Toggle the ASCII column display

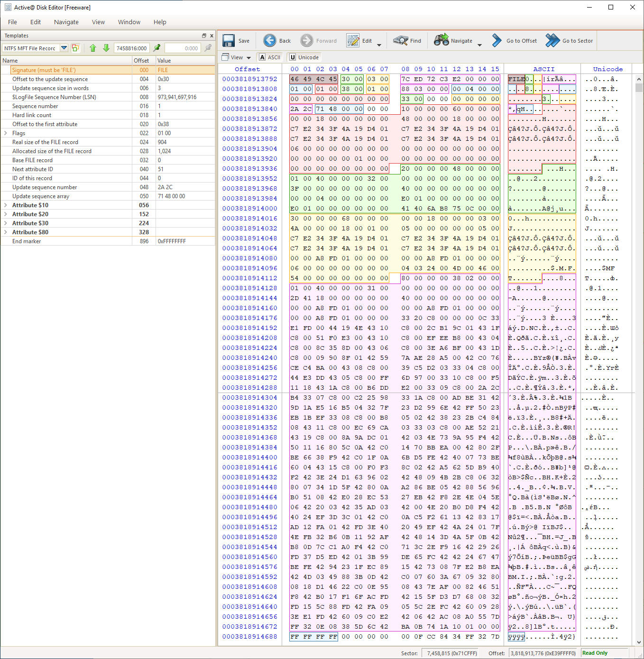coord(269,57)
